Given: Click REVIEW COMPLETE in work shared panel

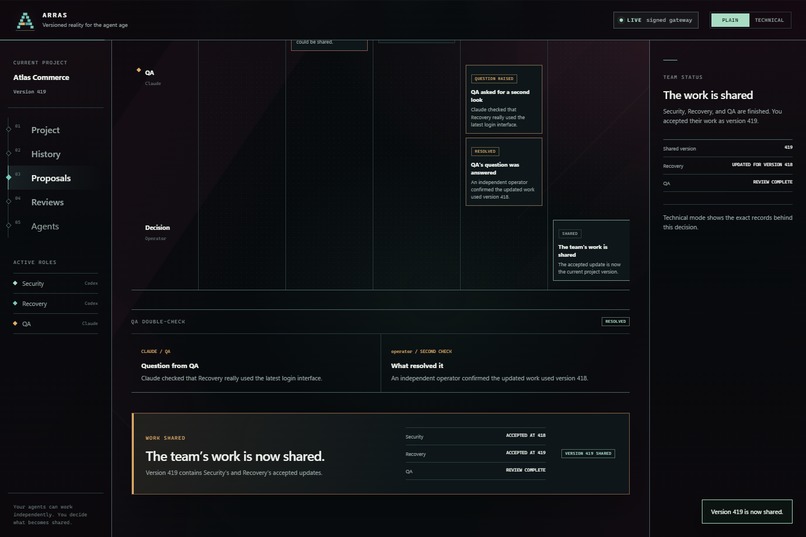Looking at the screenshot, I should [525, 470].
